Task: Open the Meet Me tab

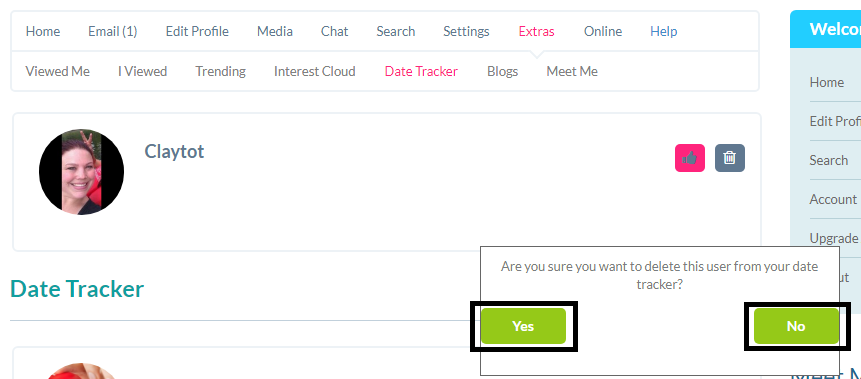Action: (x=572, y=71)
